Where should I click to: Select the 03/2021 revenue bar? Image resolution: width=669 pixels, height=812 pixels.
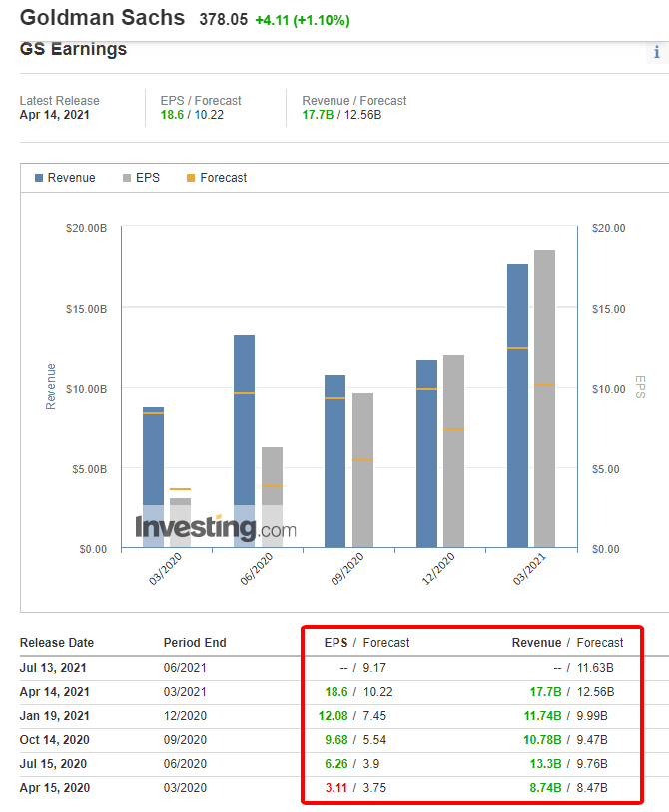coord(518,406)
